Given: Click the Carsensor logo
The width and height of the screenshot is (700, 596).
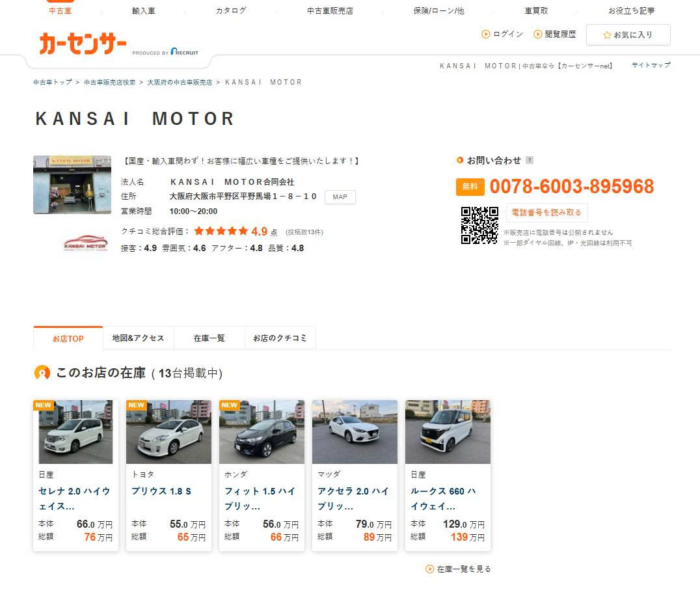Looking at the screenshot, I should click(83, 44).
